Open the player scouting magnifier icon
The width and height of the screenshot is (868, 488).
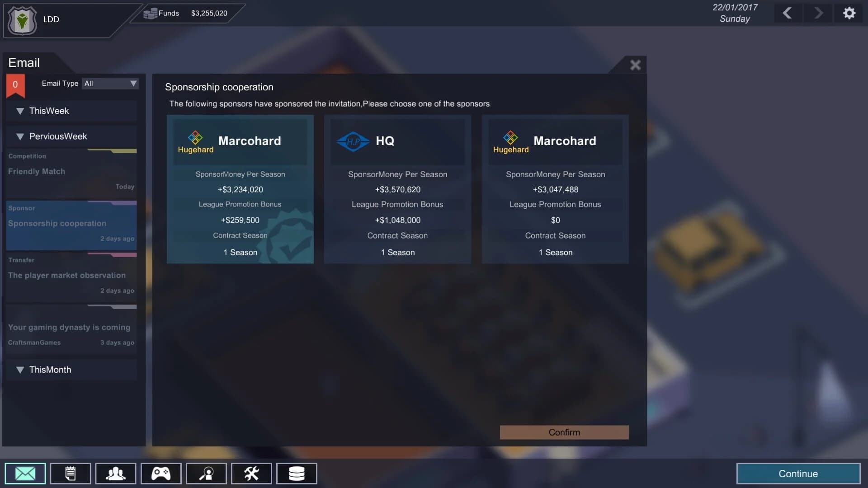pos(206,473)
